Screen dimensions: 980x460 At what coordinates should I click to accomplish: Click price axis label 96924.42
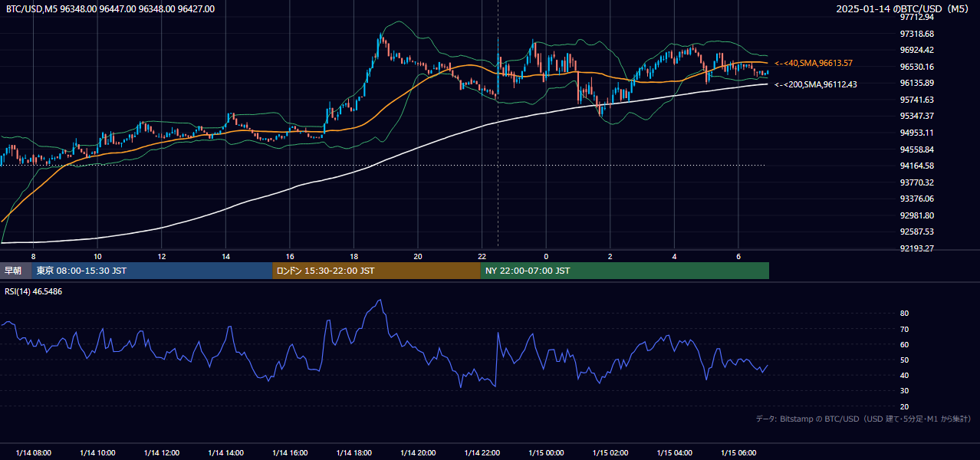tap(917, 50)
